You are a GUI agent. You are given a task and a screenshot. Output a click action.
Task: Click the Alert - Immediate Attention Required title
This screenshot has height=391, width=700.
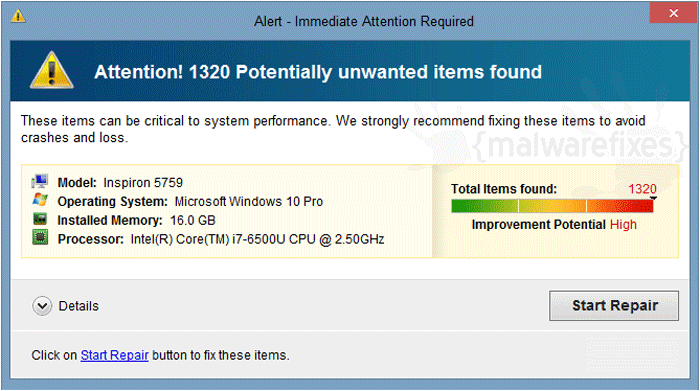tap(364, 21)
